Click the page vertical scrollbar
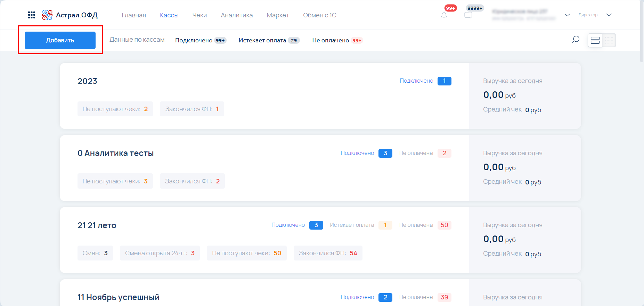The image size is (644, 306). tap(642, 31)
